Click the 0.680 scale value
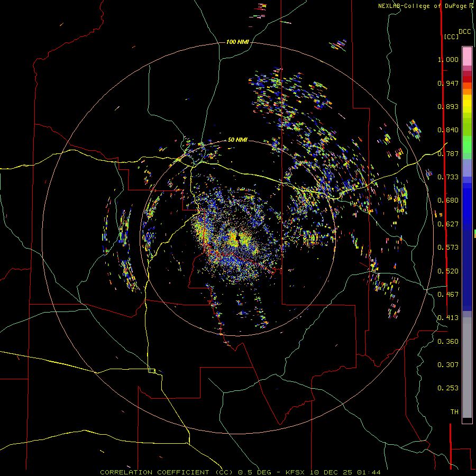This screenshot has height=476, width=476. point(448,200)
